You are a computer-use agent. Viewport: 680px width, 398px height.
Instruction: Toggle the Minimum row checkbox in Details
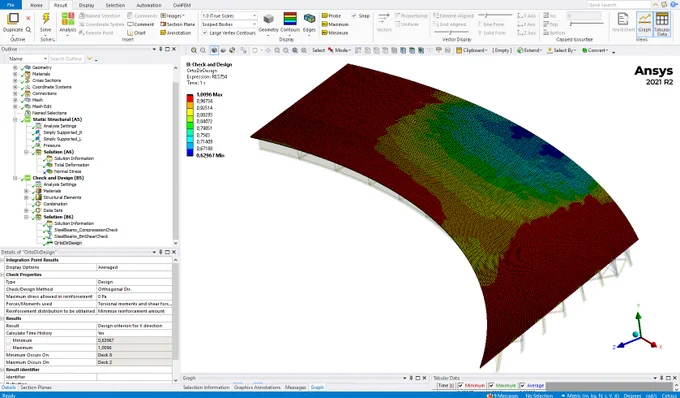tap(8, 340)
